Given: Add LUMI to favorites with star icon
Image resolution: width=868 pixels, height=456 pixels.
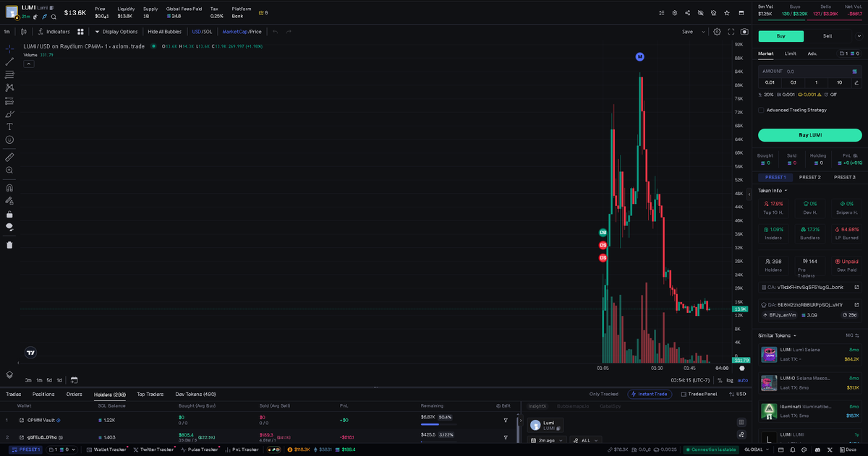Looking at the screenshot, I should tap(727, 12).
